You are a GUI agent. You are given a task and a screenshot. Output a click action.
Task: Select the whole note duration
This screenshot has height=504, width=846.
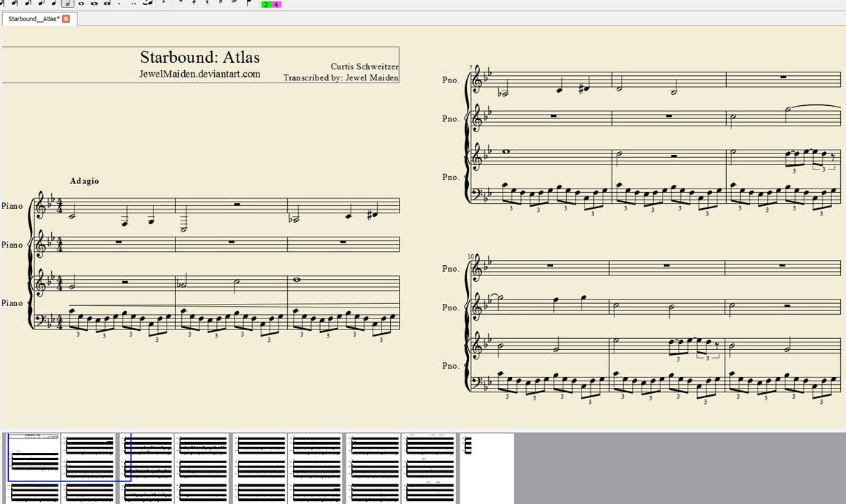tap(82, 3)
